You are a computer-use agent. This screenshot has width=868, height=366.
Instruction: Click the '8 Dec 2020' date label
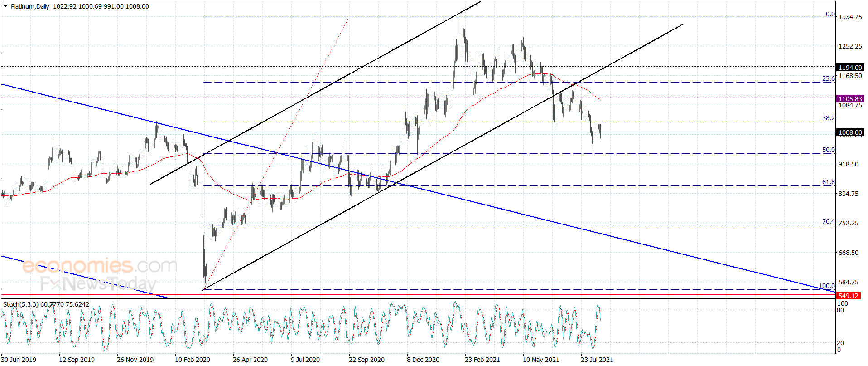[x=423, y=360]
